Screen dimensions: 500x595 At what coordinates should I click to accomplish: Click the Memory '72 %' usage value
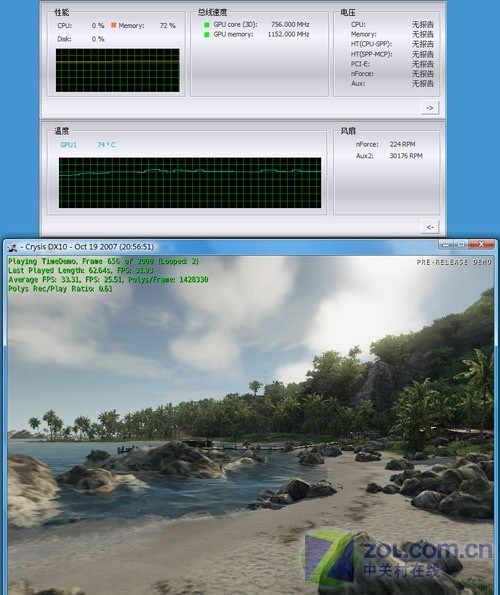click(168, 25)
